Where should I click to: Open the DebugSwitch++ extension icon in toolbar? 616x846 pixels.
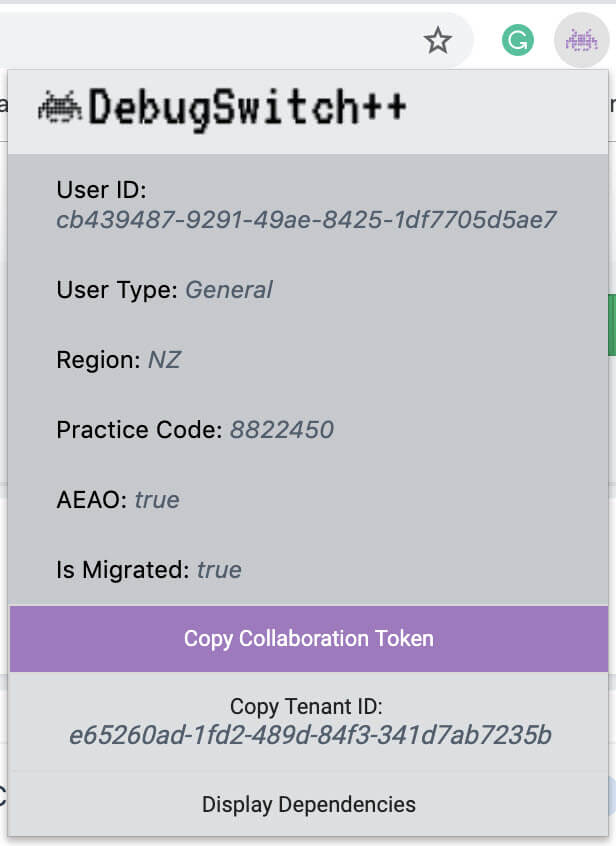(x=581, y=40)
